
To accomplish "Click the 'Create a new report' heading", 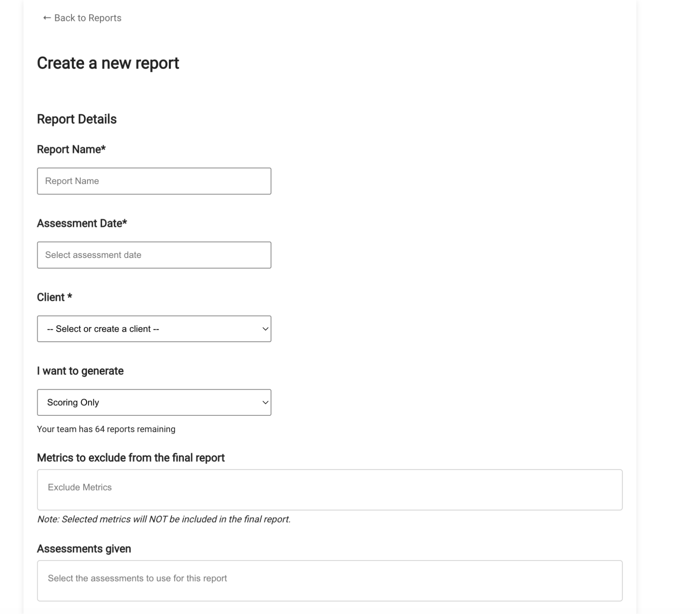I will pyautogui.click(x=108, y=63).
